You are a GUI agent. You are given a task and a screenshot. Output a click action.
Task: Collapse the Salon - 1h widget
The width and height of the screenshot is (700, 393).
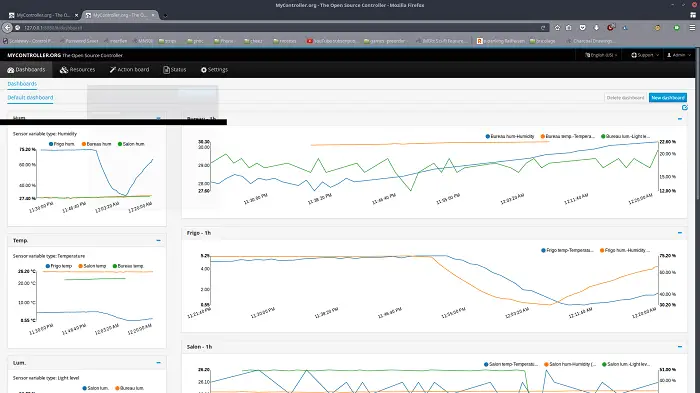point(680,347)
